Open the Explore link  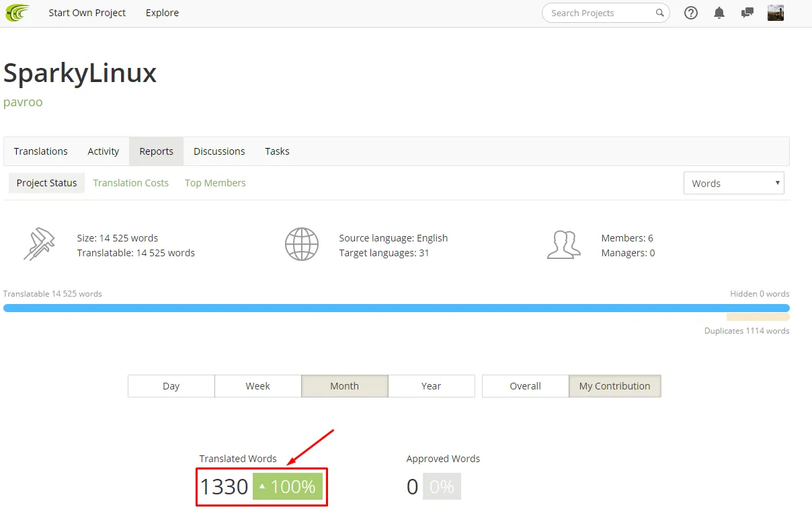tap(162, 13)
